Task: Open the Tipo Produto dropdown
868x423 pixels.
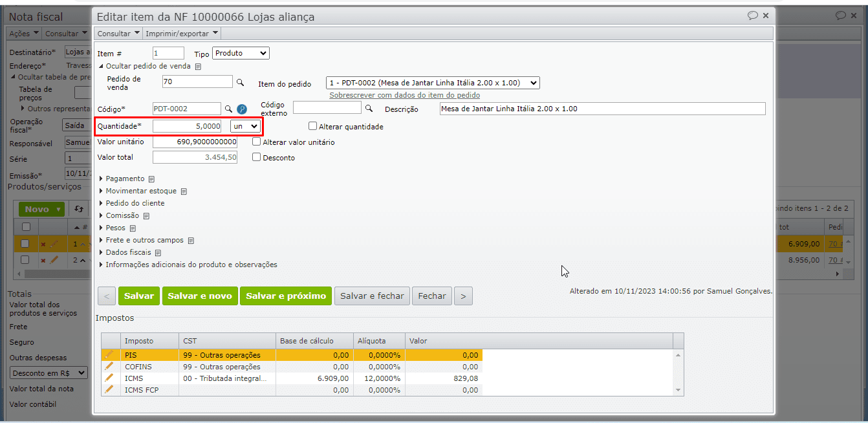Action: 241,54
